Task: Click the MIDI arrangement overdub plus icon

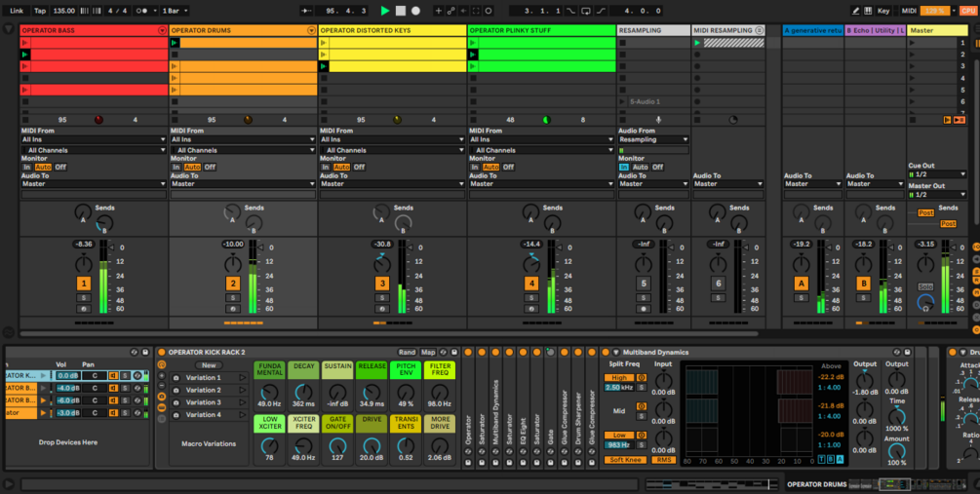Action: coord(438,11)
